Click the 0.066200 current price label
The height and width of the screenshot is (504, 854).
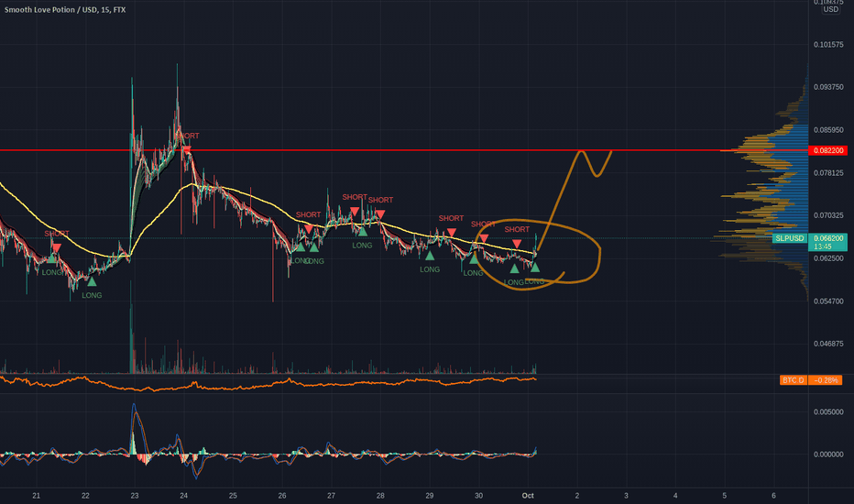(x=828, y=238)
